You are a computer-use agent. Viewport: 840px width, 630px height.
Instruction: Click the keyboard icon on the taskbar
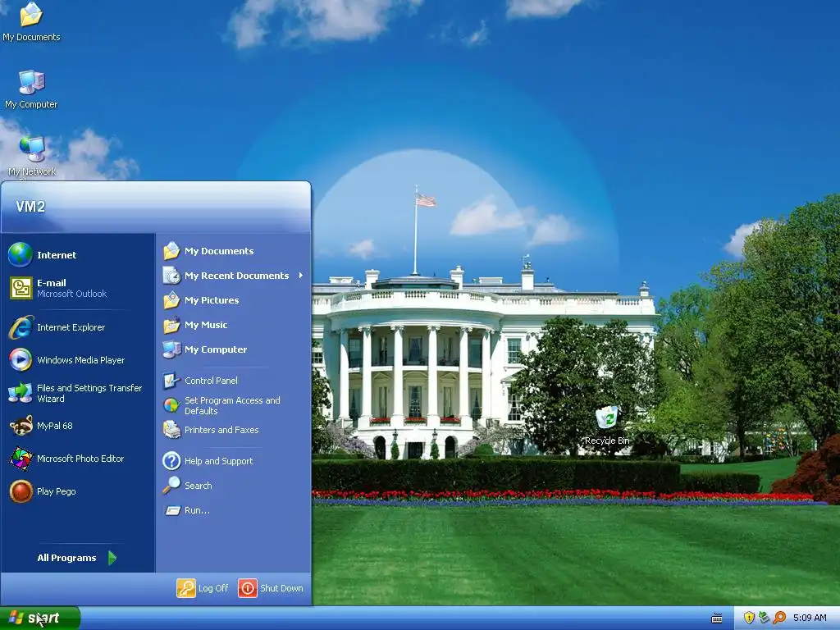click(717, 619)
